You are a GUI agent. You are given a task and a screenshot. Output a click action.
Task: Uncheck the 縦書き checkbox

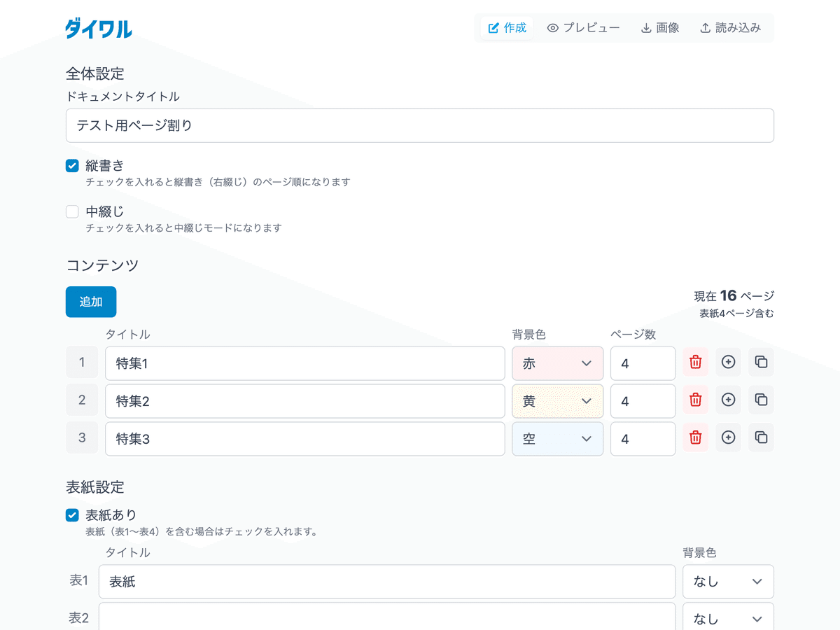pos(72,166)
